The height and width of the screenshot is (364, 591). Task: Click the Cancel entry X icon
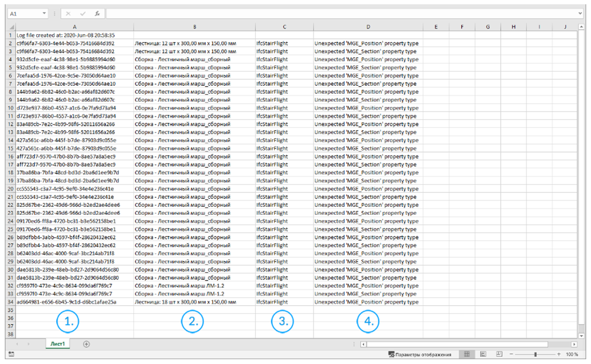(x=68, y=13)
